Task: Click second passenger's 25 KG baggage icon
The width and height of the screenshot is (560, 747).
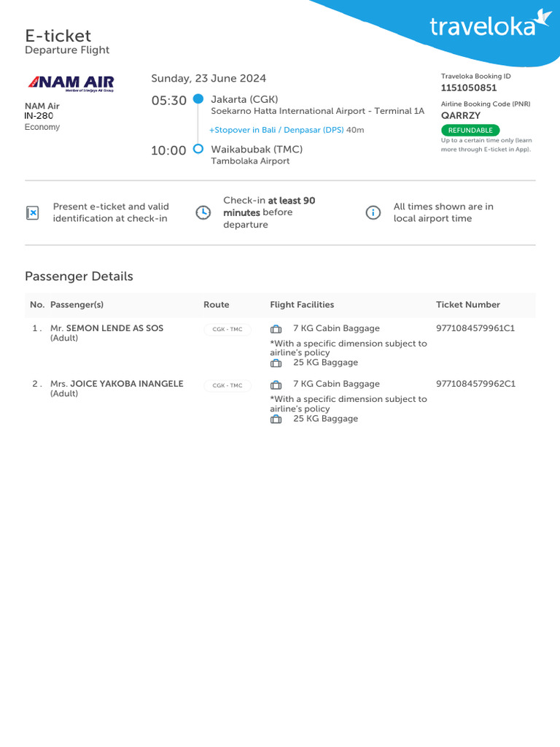Action: pos(276,419)
